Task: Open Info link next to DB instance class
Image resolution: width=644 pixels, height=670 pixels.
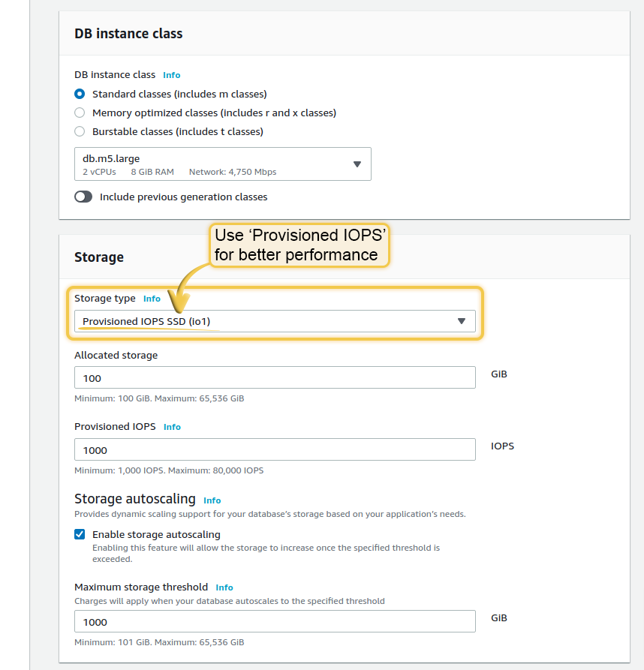Action: [x=171, y=75]
